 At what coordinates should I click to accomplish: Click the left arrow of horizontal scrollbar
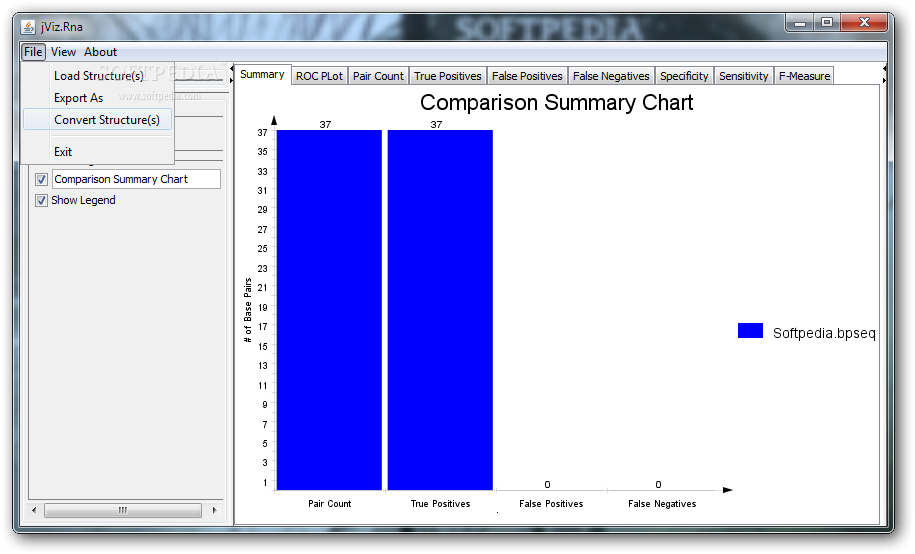[34, 510]
